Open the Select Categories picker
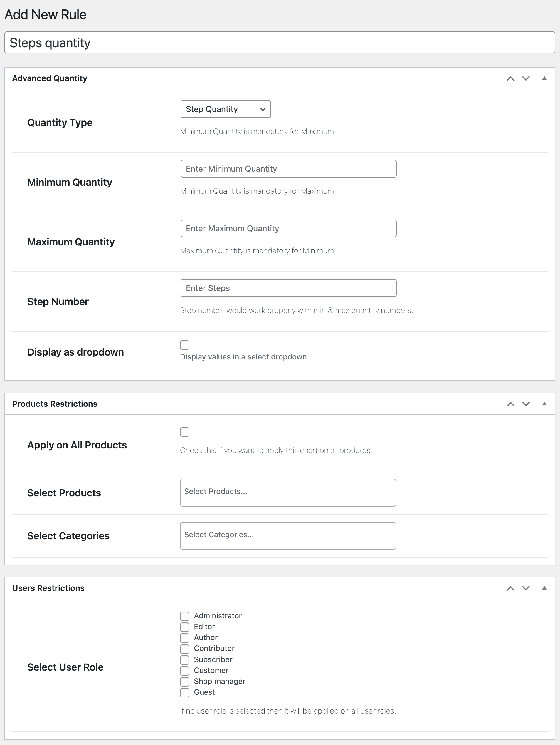This screenshot has height=745, width=560. tap(288, 535)
